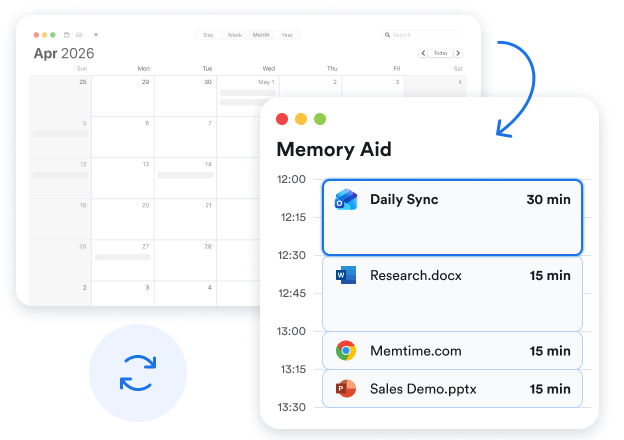Image resolution: width=624 pixels, height=440 pixels.
Task: Open the Daily Sync entry in Memory Aid
Action: pyautogui.click(x=452, y=217)
